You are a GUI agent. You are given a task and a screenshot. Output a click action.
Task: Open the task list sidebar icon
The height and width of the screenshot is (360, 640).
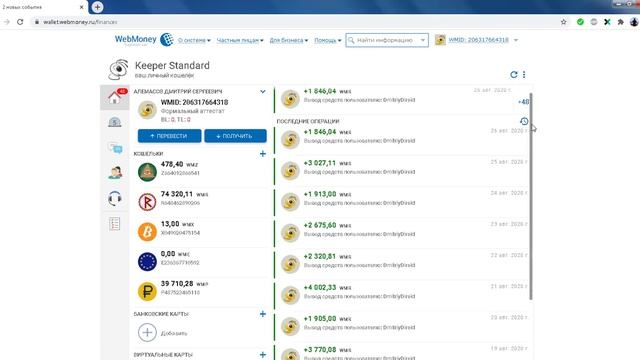(114, 224)
